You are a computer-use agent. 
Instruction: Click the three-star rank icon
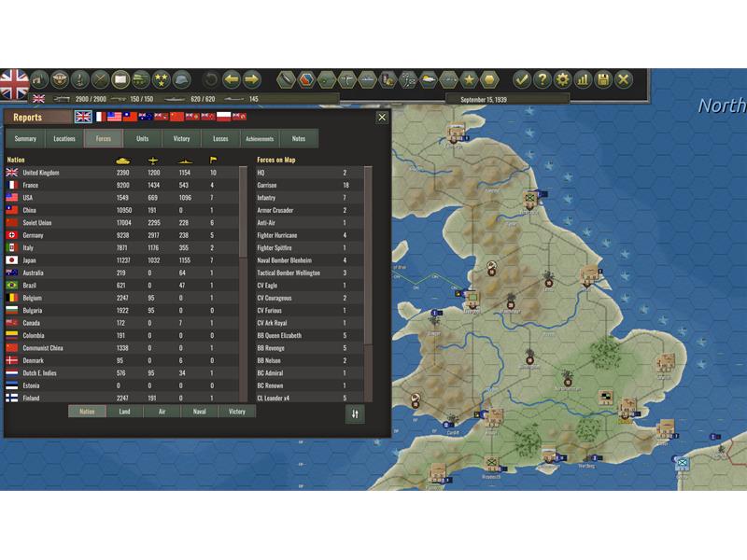pos(161,79)
